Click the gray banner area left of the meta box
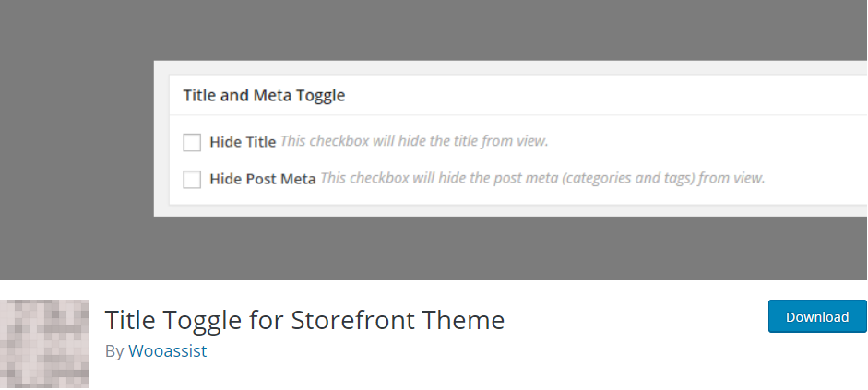This screenshot has height=390, width=868. pos(77,138)
